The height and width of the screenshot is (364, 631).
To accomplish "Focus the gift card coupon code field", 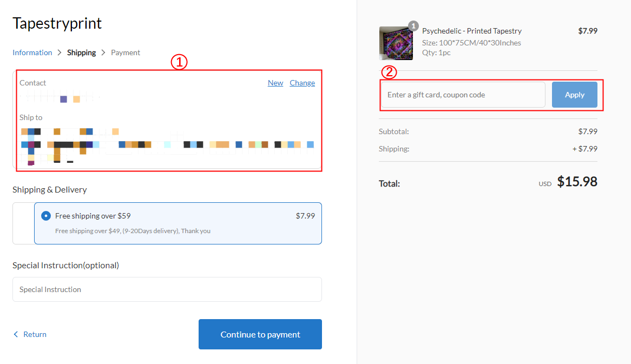I will coord(463,95).
